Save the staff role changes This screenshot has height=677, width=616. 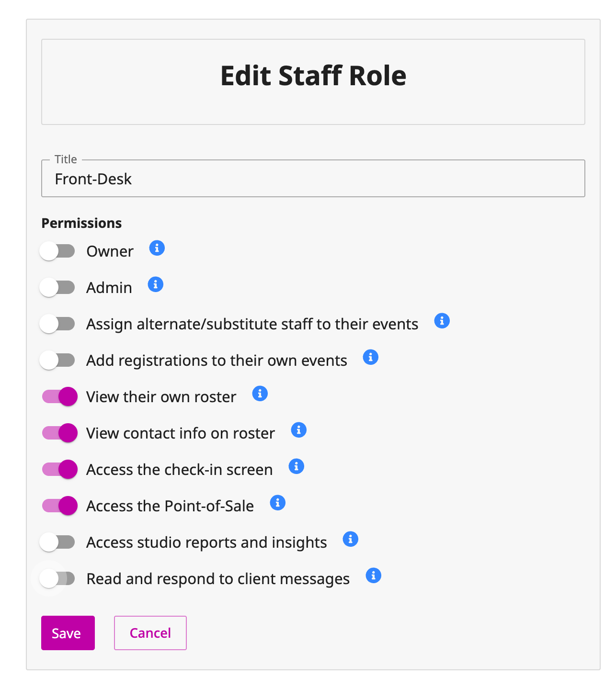(68, 633)
